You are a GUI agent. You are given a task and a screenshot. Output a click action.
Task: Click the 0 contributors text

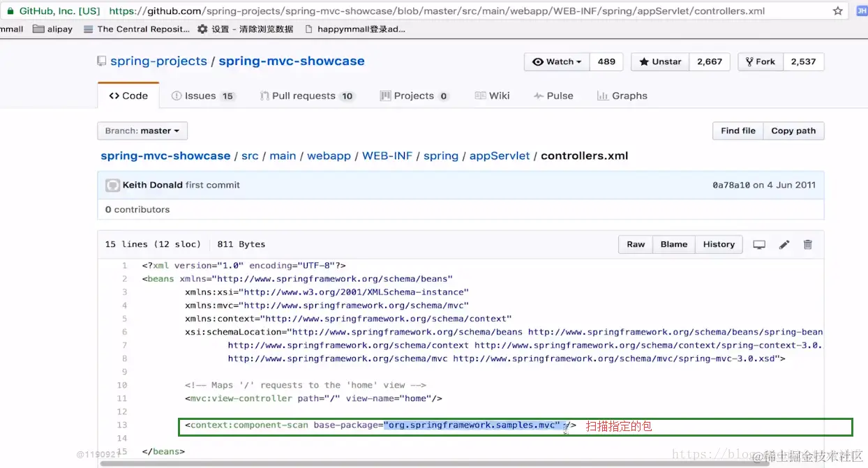[137, 210]
